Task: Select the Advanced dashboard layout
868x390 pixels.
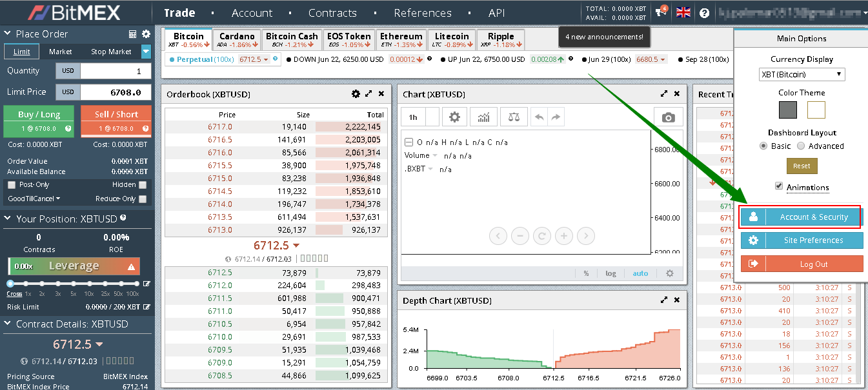Action: click(801, 146)
